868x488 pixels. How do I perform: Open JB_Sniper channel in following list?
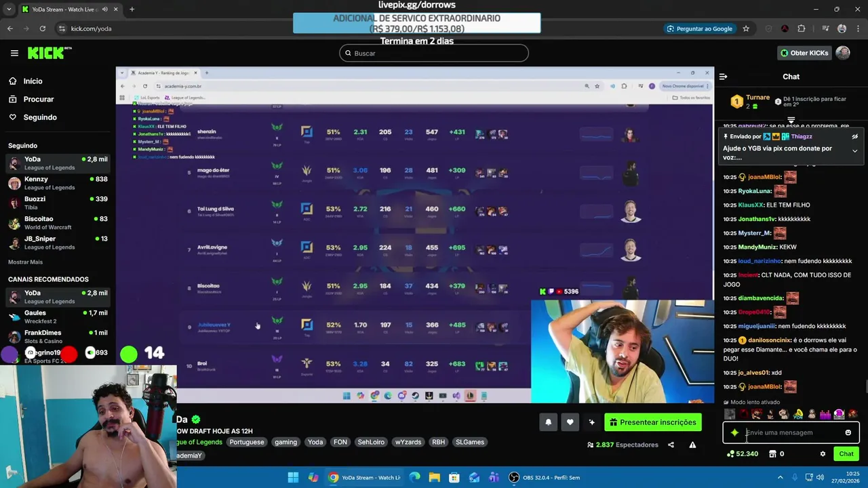(x=58, y=243)
